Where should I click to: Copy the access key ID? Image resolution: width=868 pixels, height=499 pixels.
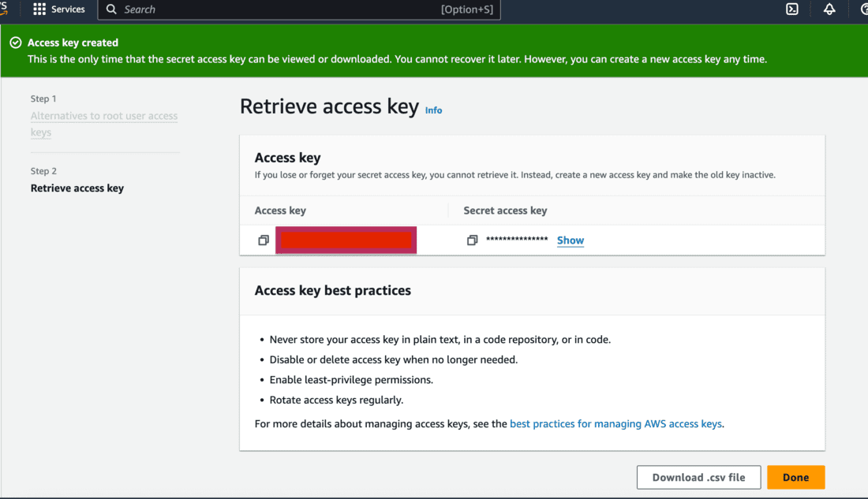pos(264,240)
